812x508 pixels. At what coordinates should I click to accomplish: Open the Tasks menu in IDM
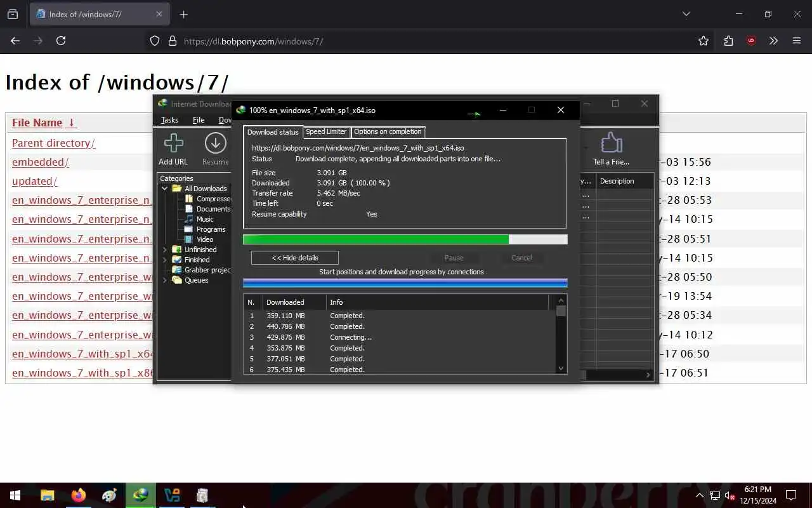pos(169,120)
